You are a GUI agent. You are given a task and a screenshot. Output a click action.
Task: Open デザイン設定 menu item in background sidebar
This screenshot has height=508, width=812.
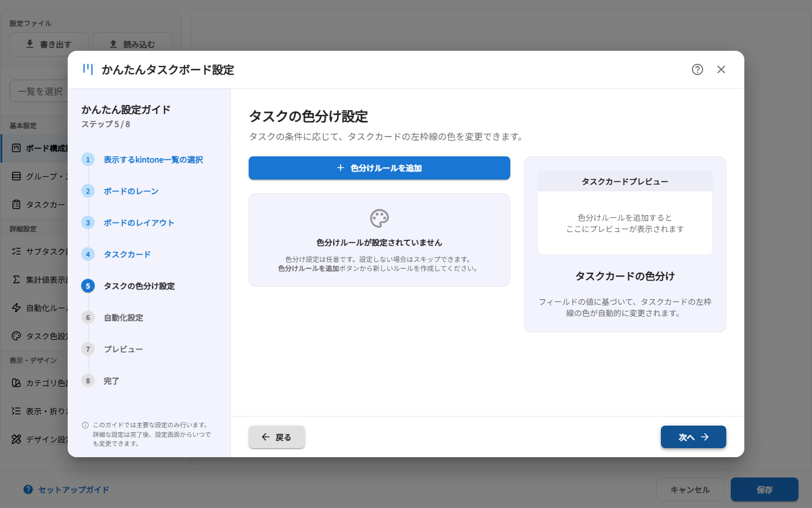tap(34, 439)
